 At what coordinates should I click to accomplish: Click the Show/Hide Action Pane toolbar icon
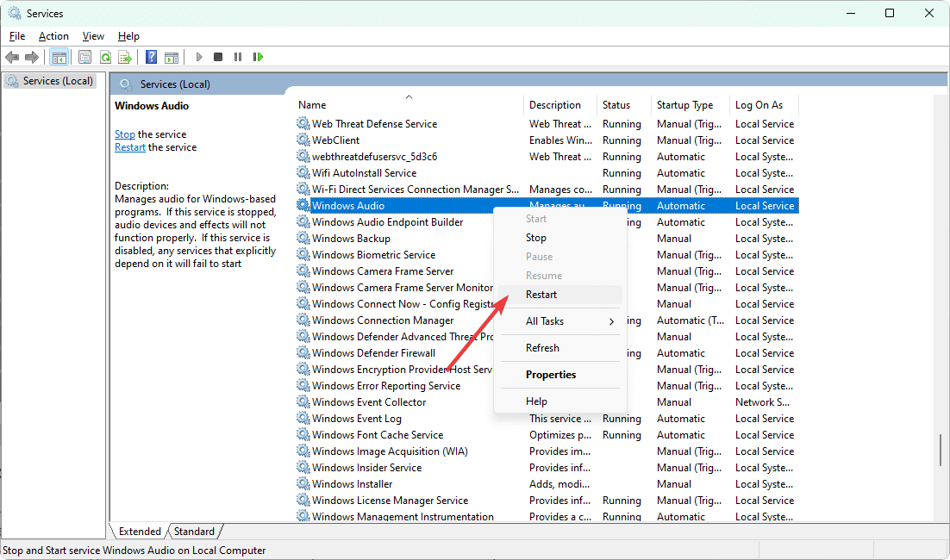(172, 57)
